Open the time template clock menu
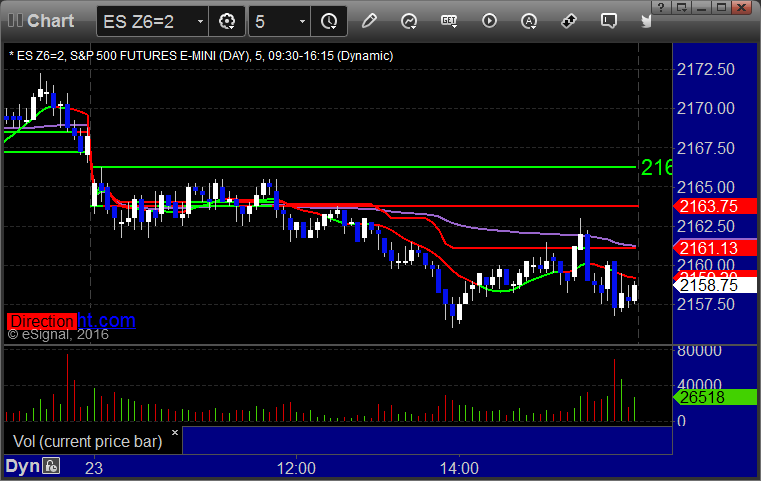The height and width of the screenshot is (481, 761). 329,21
